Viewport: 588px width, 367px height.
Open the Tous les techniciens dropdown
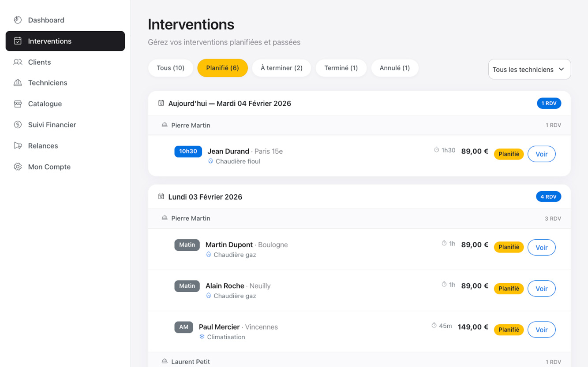tap(529, 69)
